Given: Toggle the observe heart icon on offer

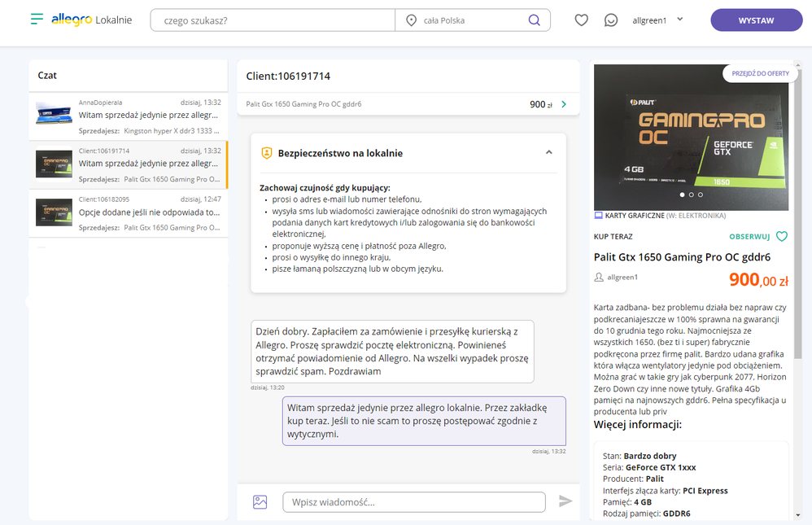Looking at the screenshot, I should (x=782, y=236).
